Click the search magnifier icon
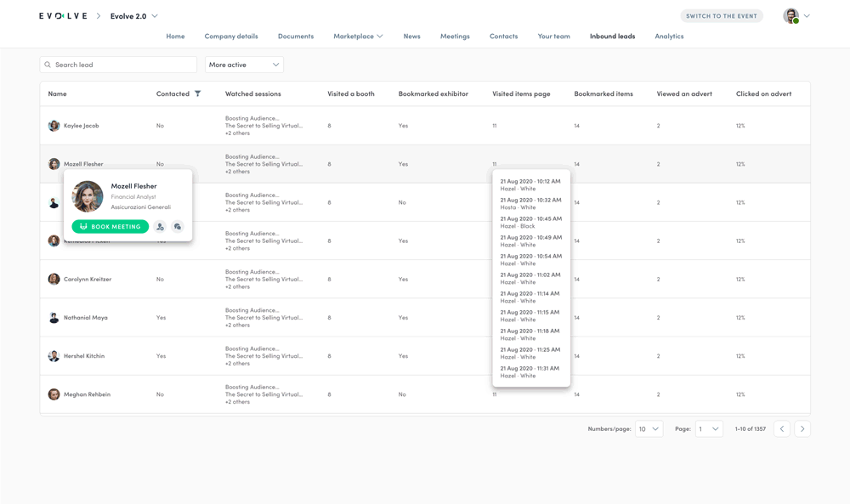 [48, 65]
